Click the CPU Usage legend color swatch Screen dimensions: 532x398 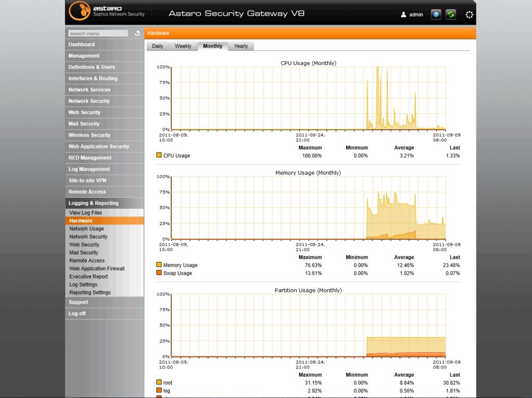point(159,155)
